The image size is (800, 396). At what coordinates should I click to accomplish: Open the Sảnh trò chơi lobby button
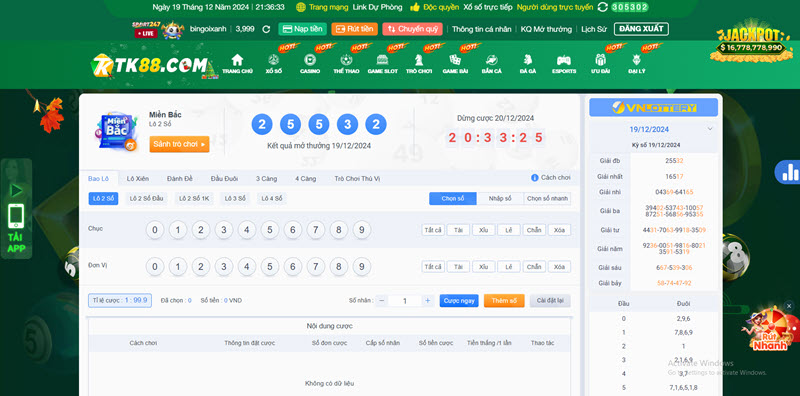point(179,144)
